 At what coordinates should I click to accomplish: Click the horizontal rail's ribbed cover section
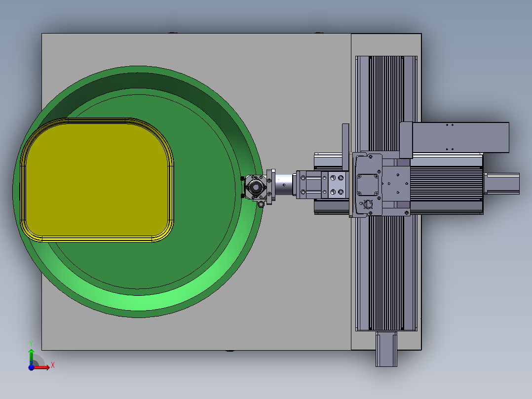[446, 183]
